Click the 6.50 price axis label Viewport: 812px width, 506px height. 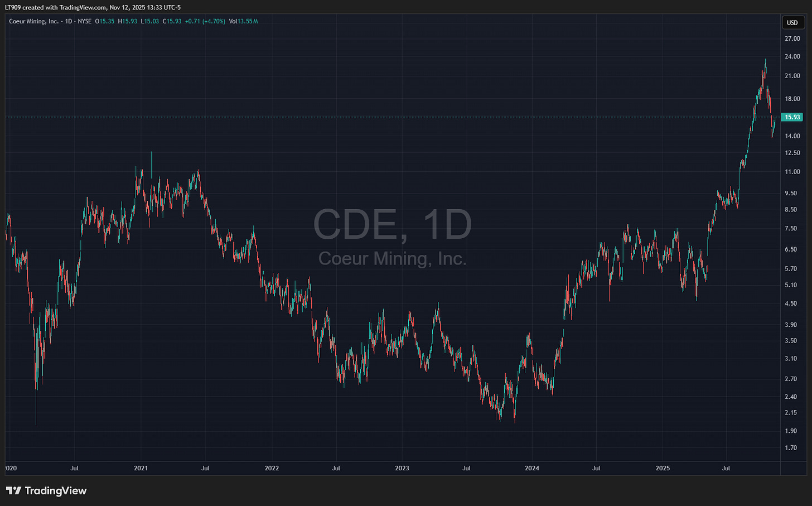pyautogui.click(x=791, y=249)
